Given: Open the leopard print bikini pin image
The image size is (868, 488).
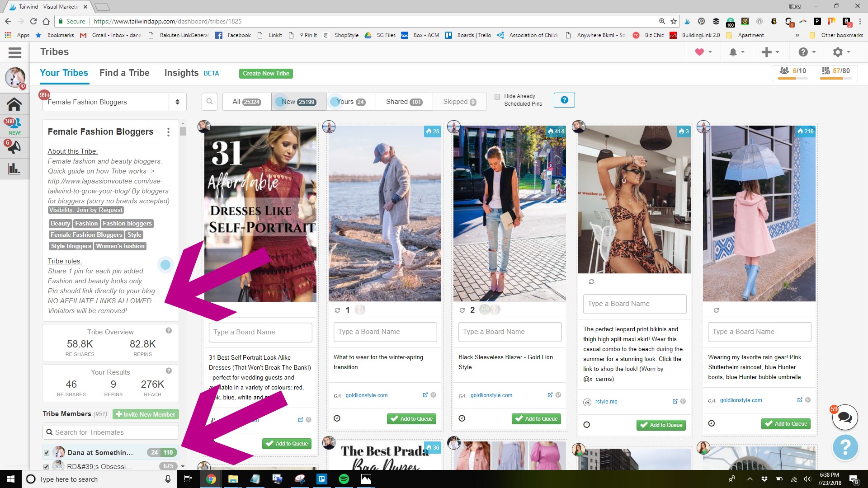Looking at the screenshot, I should click(634, 199).
